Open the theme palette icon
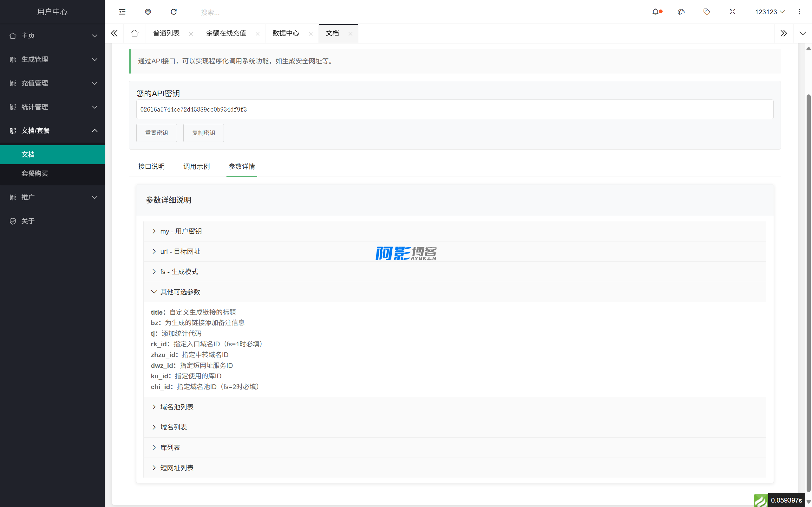812x507 pixels. coord(681,12)
